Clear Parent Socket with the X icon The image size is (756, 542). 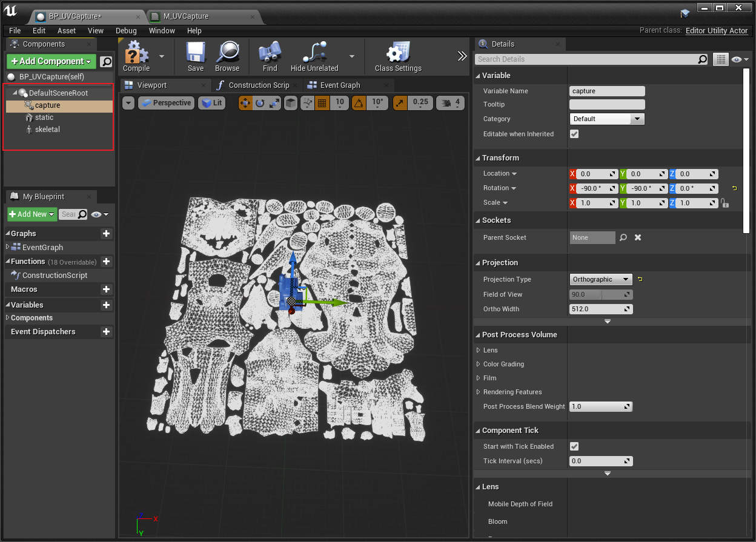[x=638, y=237]
